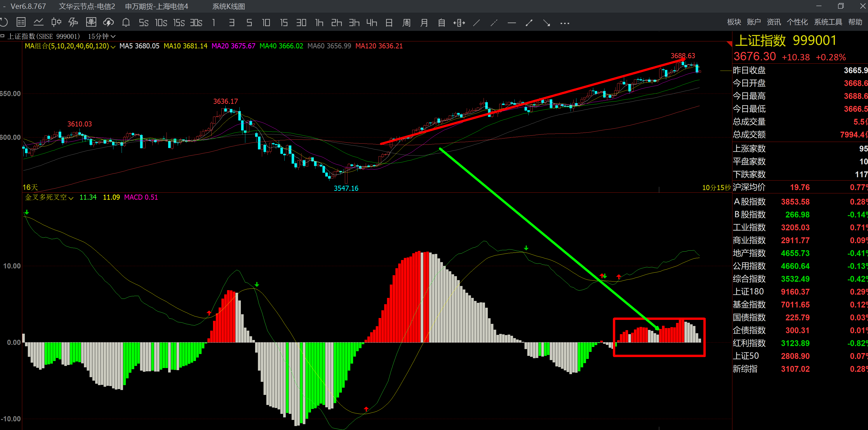Screen dimensions: 868x430
Task: Switch to weekly 周 K-line
Action: tap(406, 23)
